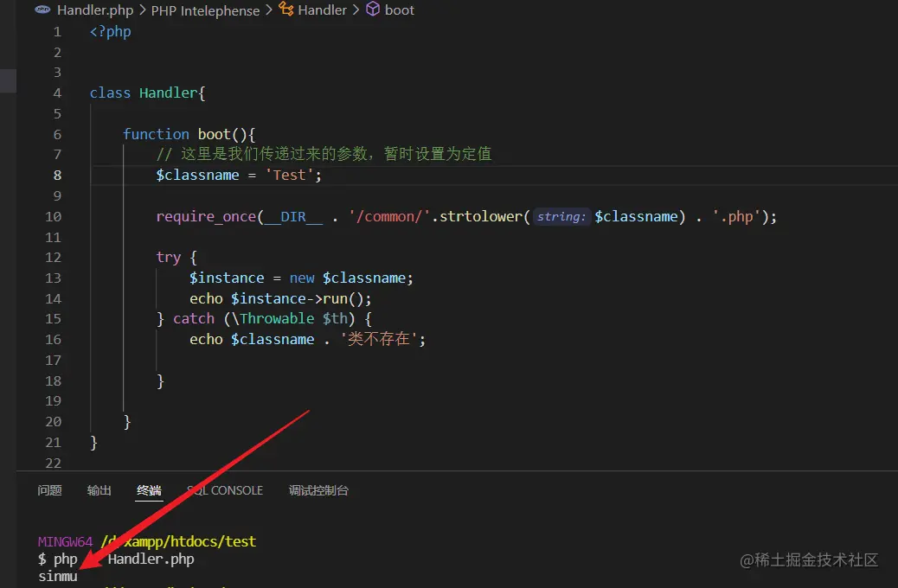
Task: Click the terminal 'sinmu' output
Action: [58, 577]
